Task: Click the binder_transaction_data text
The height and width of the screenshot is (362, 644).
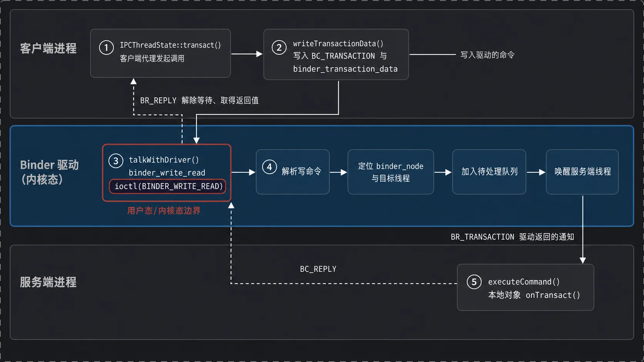Action: [345, 69]
